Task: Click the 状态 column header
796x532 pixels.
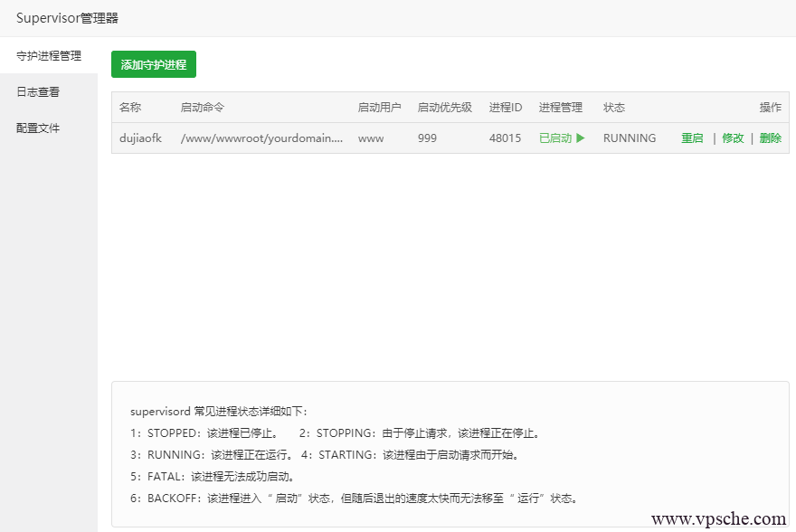Action: point(614,107)
